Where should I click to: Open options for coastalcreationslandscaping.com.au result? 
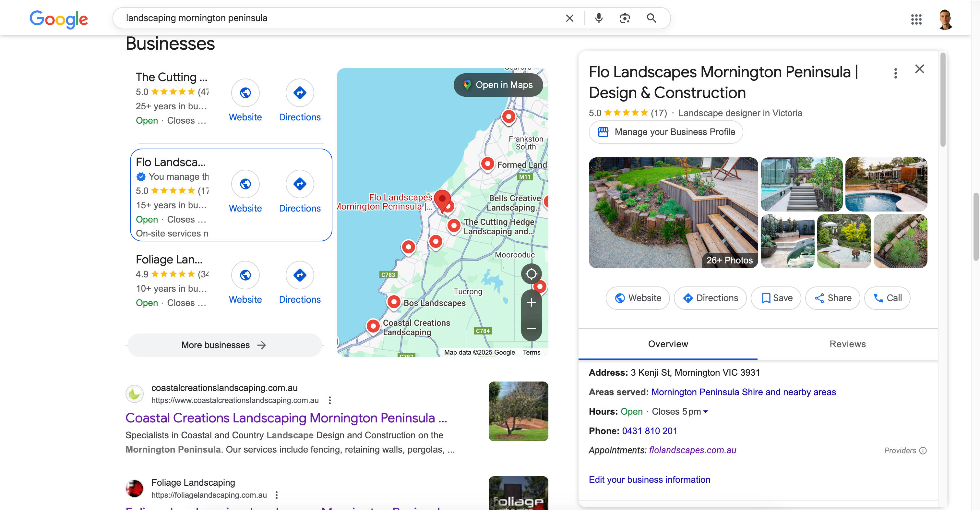click(x=329, y=400)
